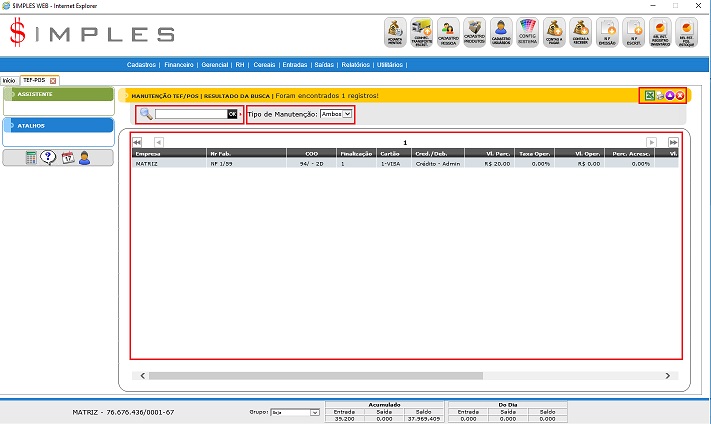711x424 pixels.
Task: Expand the Assistente side panel
Action: [x=58, y=94]
